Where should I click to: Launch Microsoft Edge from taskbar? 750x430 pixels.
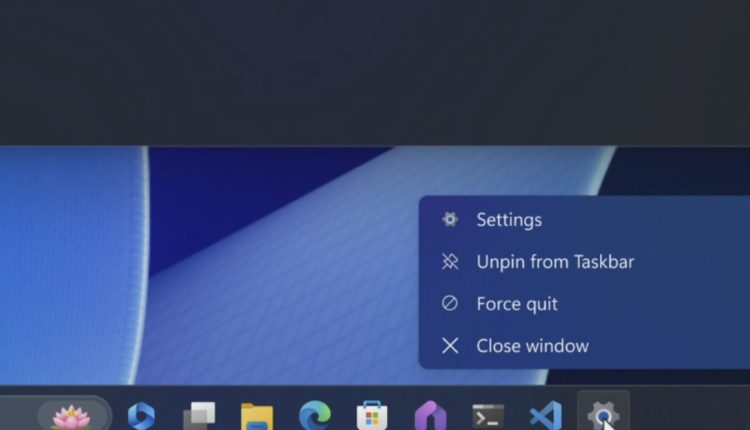pyautogui.click(x=315, y=416)
